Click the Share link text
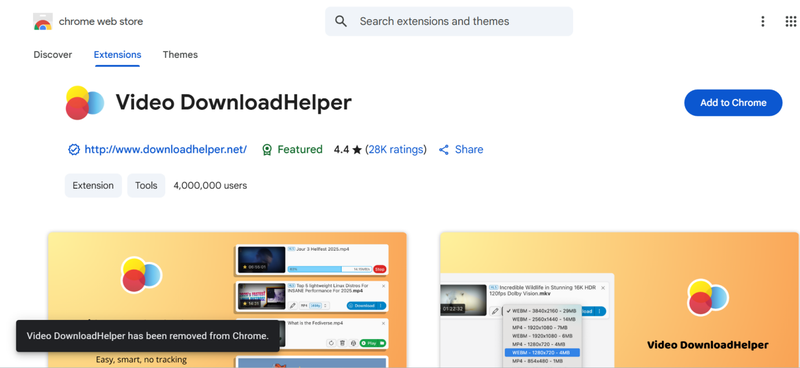Viewport: 800px width, 368px height. click(x=469, y=150)
